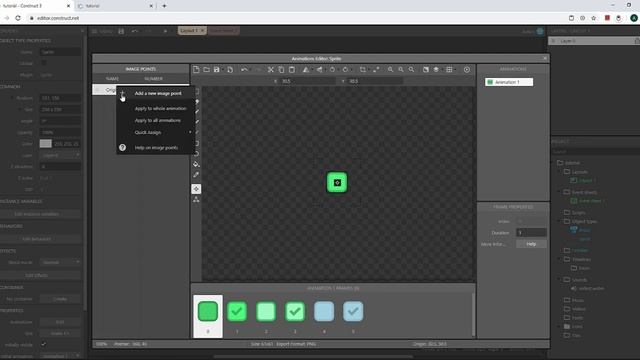Click the frame Duration input field
Image resolution: width=640 pixels, height=360 pixels.
531,233
